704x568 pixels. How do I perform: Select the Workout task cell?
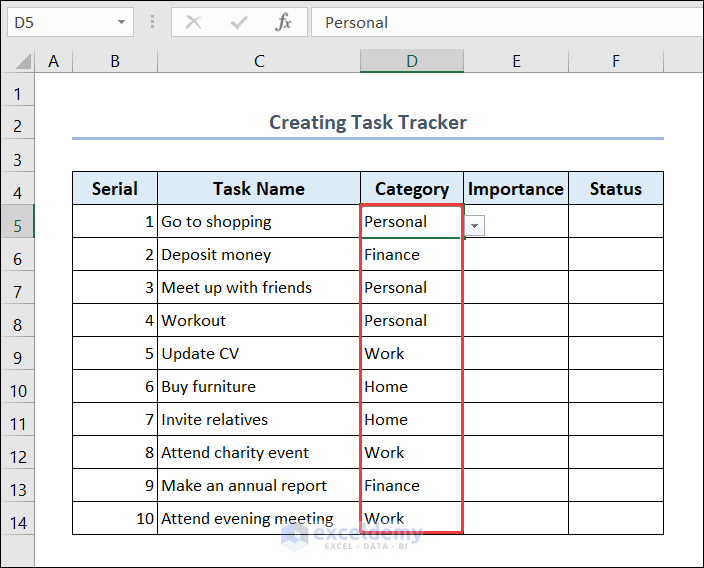(259, 320)
